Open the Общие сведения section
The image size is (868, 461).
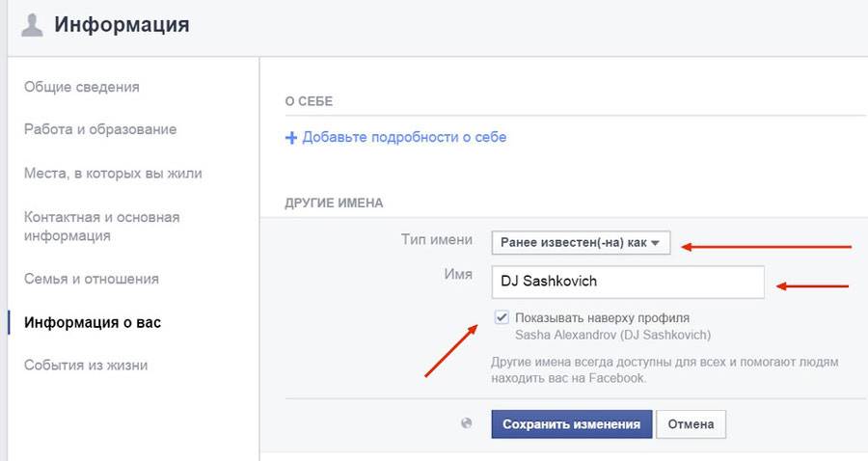coord(82,87)
